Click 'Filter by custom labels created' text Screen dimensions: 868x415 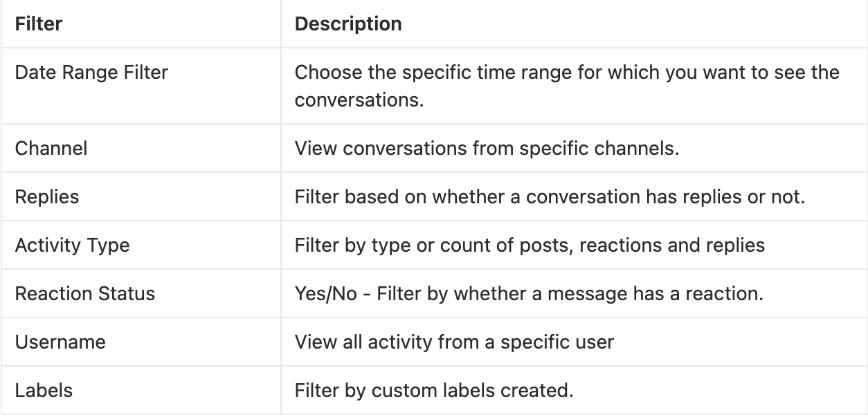(434, 391)
